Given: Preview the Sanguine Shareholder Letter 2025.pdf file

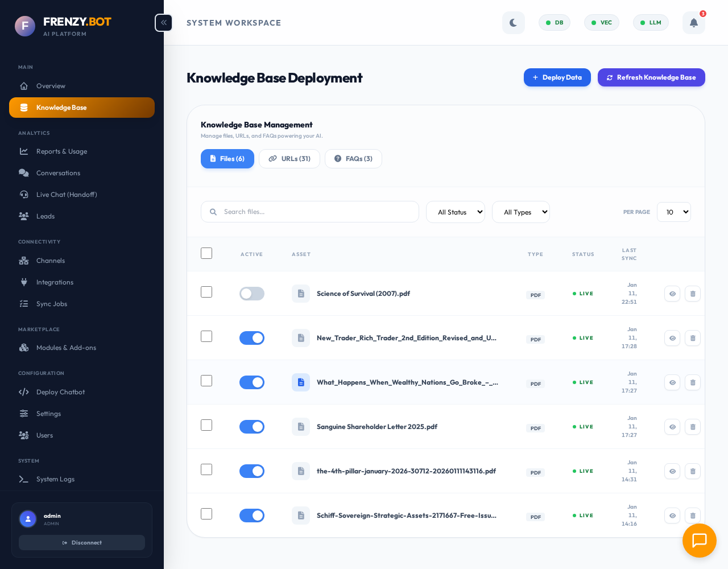Looking at the screenshot, I should 672,427.
